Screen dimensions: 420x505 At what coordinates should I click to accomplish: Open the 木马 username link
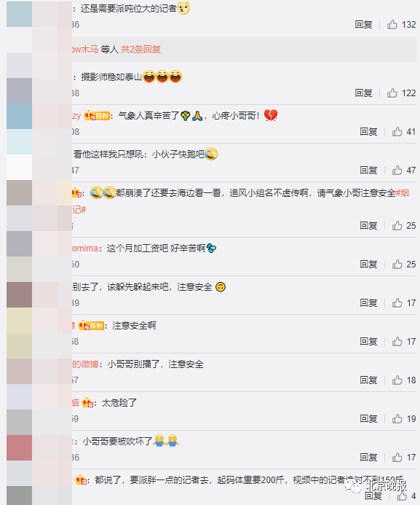click(x=85, y=50)
